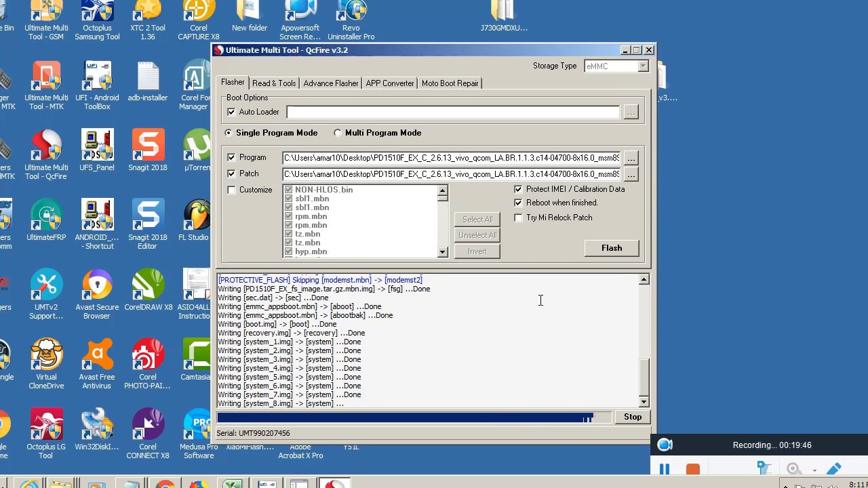Viewport: 868px width, 488px height.
Task: Click the recorder zoom magnifier icon
Action: pyautogui.click(x=794, y=469)
